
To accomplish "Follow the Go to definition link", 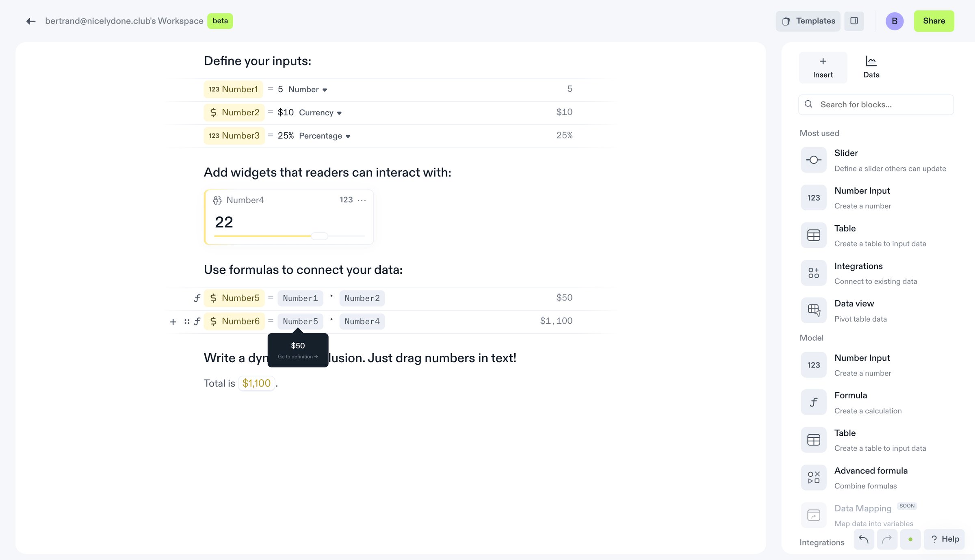I will click(298, 357).
